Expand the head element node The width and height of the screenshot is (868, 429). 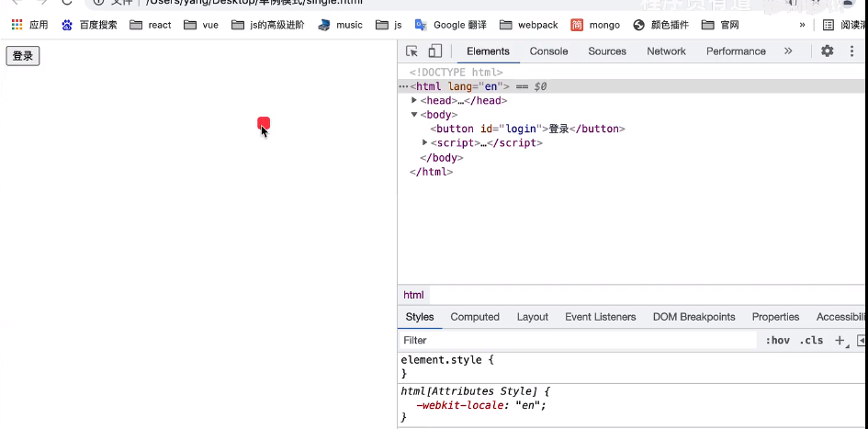click(413, 100)
